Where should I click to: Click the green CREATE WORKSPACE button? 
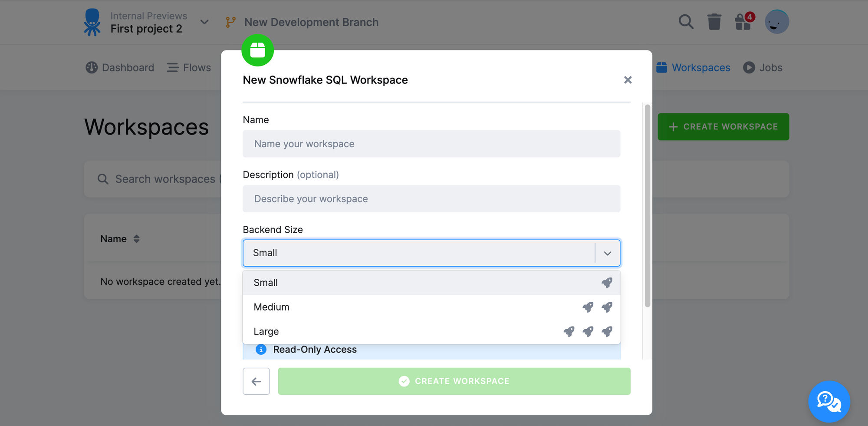click(723, 126)
